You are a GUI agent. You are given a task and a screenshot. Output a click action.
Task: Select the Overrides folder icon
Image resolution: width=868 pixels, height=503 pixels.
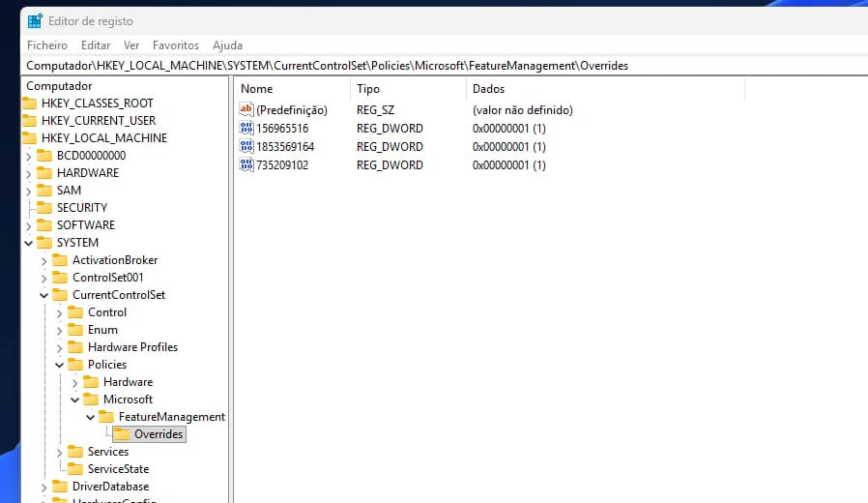(x=122, y=434)
